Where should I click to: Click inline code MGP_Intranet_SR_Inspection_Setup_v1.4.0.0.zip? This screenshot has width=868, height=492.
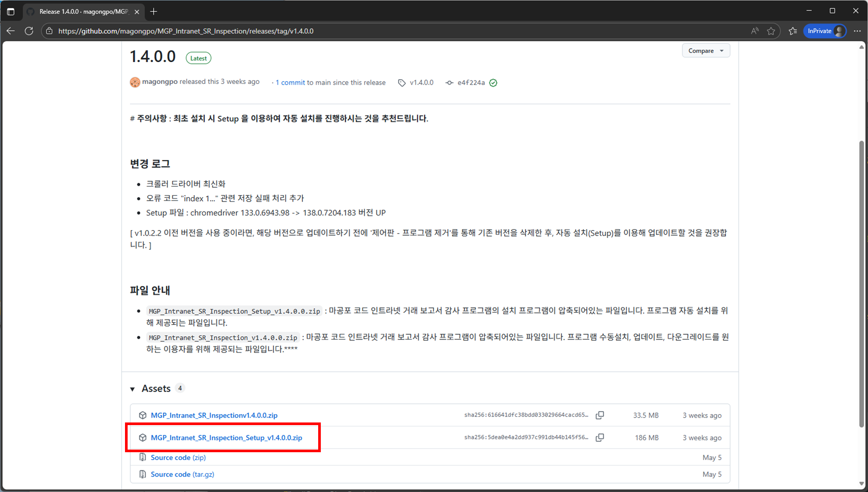tap(234, 311)
